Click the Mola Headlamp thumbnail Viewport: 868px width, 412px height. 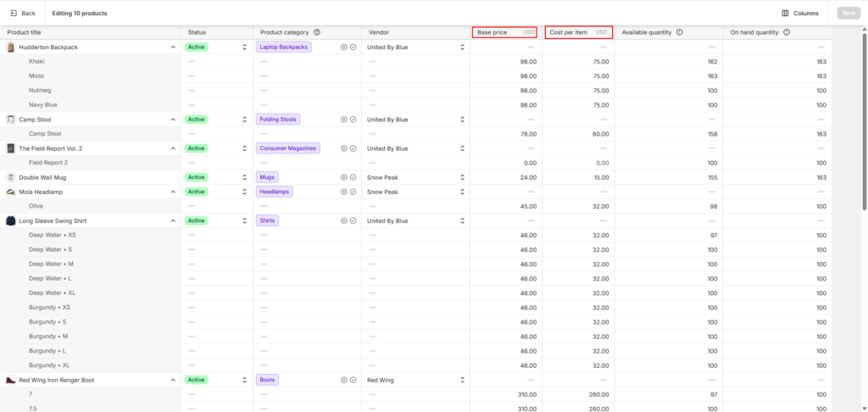click(x=10, y=192)
